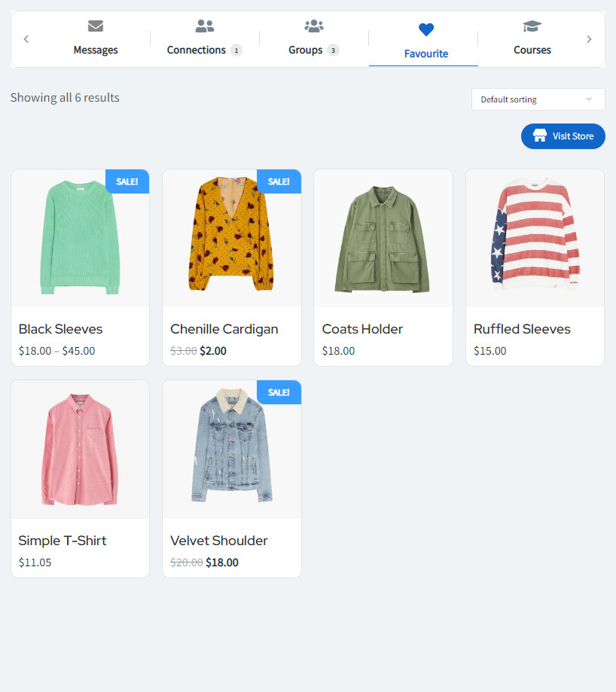Click the Ruffled Sleeves striped sweater image

point(535,239)
